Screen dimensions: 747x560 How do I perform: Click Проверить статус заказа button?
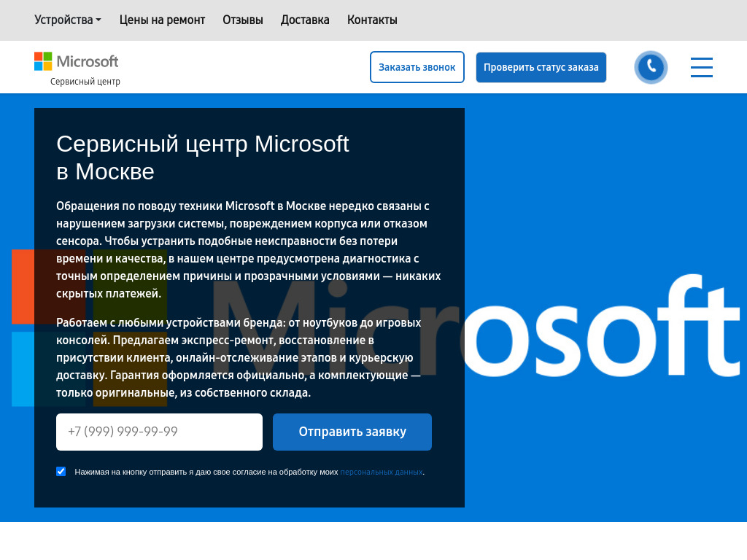(541, 67)
